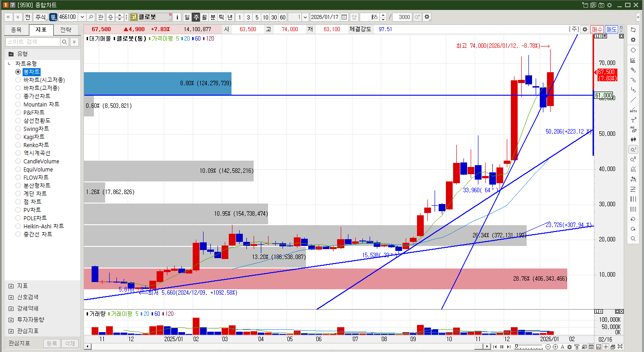
Task: Expand the 신호검색 tree section
Action: (x=11, y=297)
